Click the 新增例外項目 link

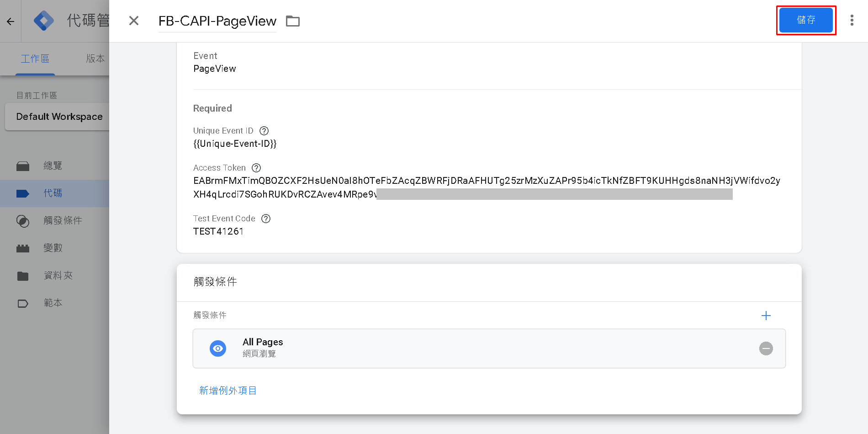228,391
